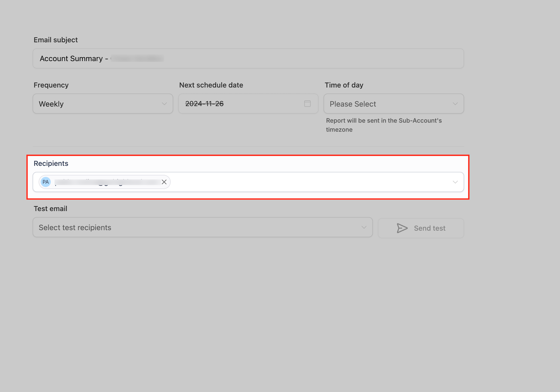Click the Email subject label
Viewport: 560px width, 392px height.
(56, 40)
